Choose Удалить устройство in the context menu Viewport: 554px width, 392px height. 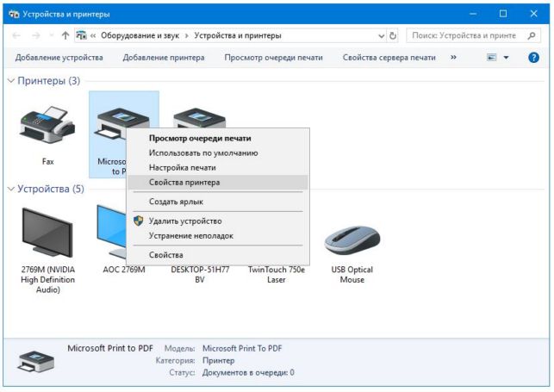(x=218, y=221)
